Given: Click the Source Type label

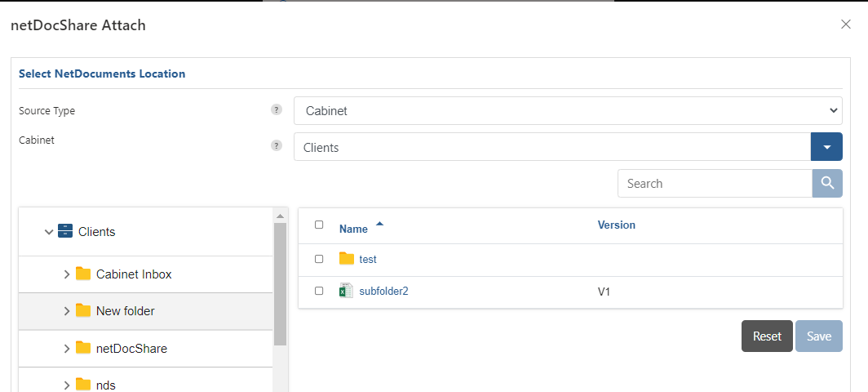Looking at the screenshot, I should point(47,110).
